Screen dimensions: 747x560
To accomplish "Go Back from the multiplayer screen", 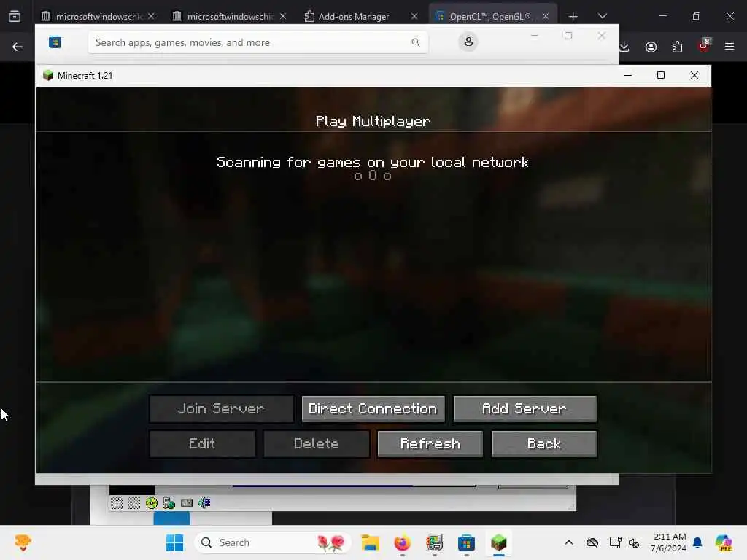I will coord(543,444).
